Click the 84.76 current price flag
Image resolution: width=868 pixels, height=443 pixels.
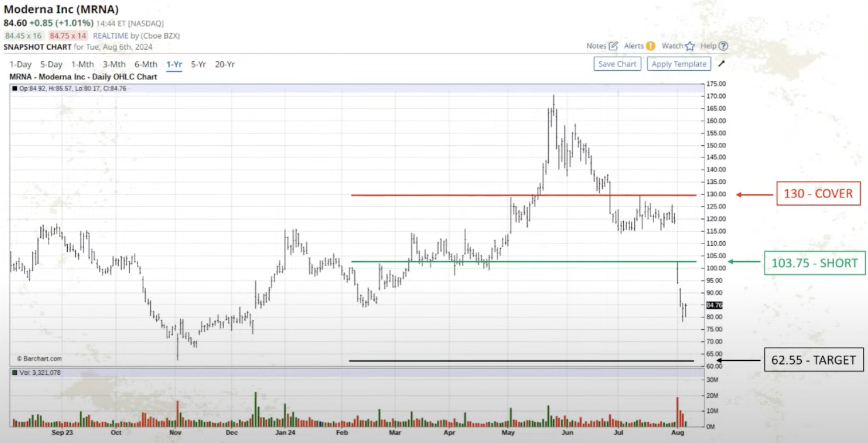click(x=714, y=305)
